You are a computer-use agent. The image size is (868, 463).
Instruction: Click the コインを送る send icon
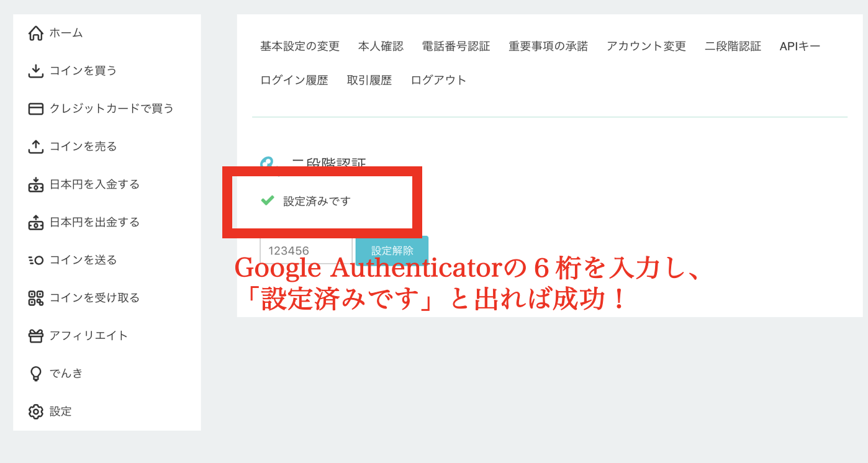click(36, 260)
